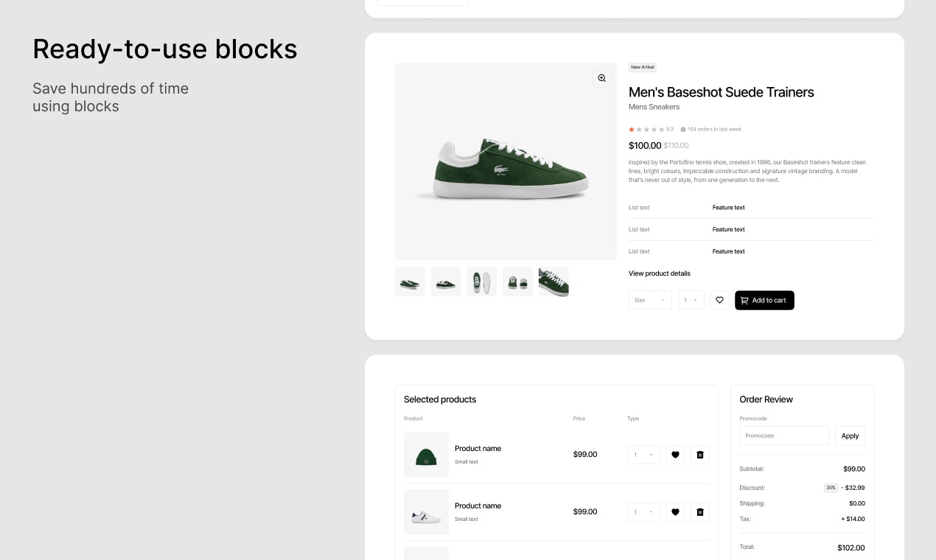
Task: Delete the green beanie product with trash icon
Action: (700, 455)
